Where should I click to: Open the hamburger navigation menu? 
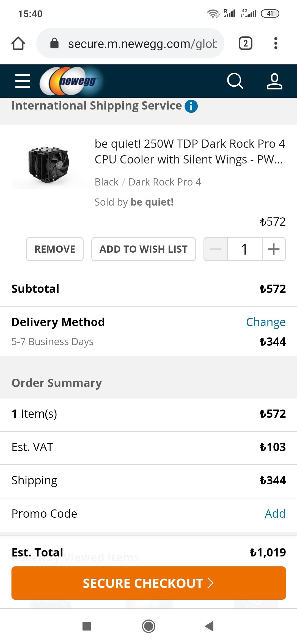coord(23,81)
